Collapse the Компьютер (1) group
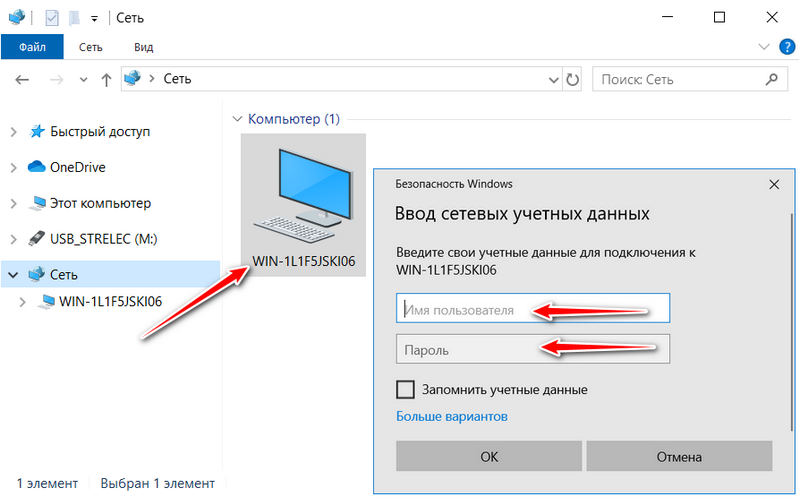The width and height of the screenshot is (800, 497). (237, 119)
